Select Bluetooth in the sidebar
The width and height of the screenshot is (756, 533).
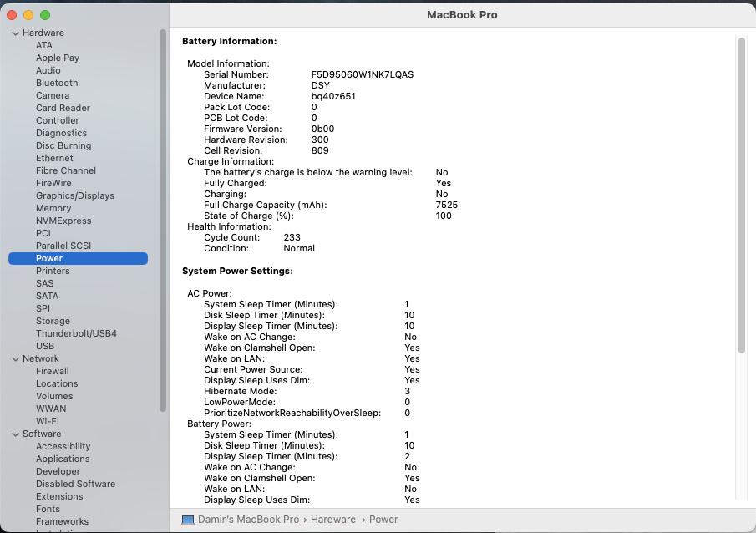tap(57, 83)
